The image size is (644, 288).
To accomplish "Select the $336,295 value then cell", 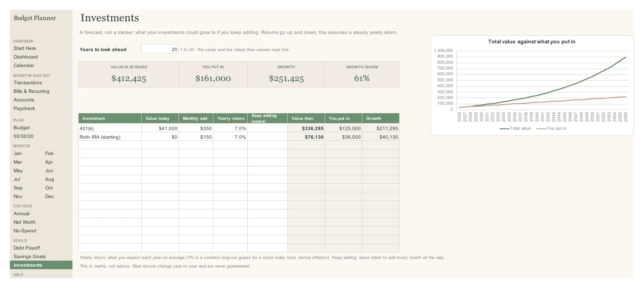I will click(x=306, y=128).
